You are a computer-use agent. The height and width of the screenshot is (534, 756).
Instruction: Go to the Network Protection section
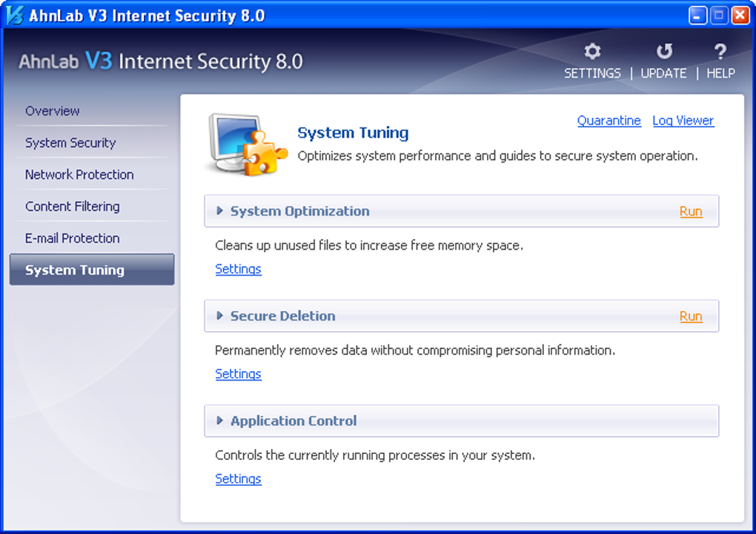[79, 175]
